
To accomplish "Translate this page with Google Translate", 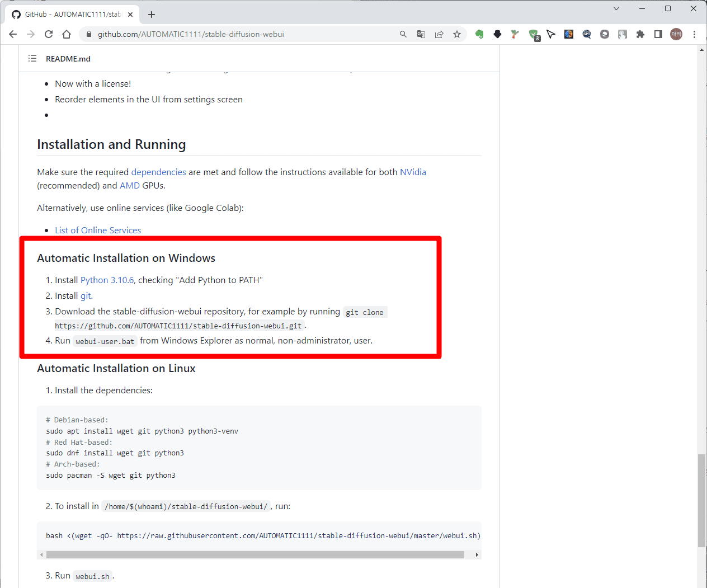I will click(421, 34).
